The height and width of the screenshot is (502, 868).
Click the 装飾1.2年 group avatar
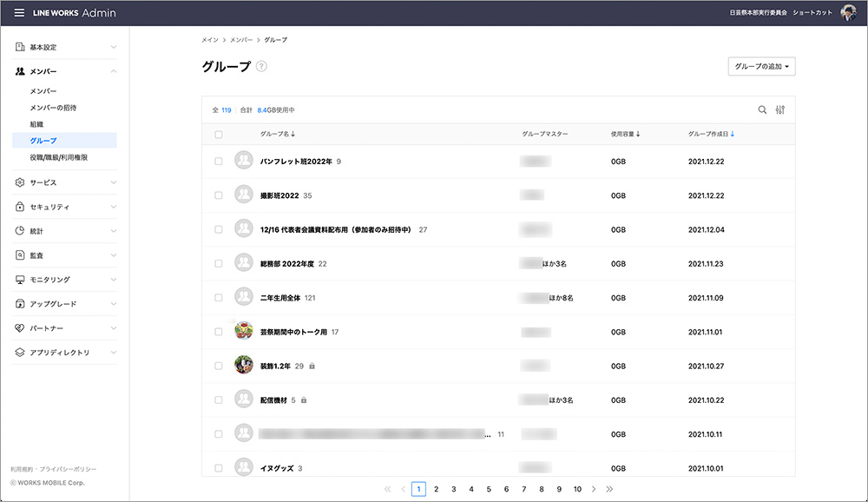(x=244, y=366)
